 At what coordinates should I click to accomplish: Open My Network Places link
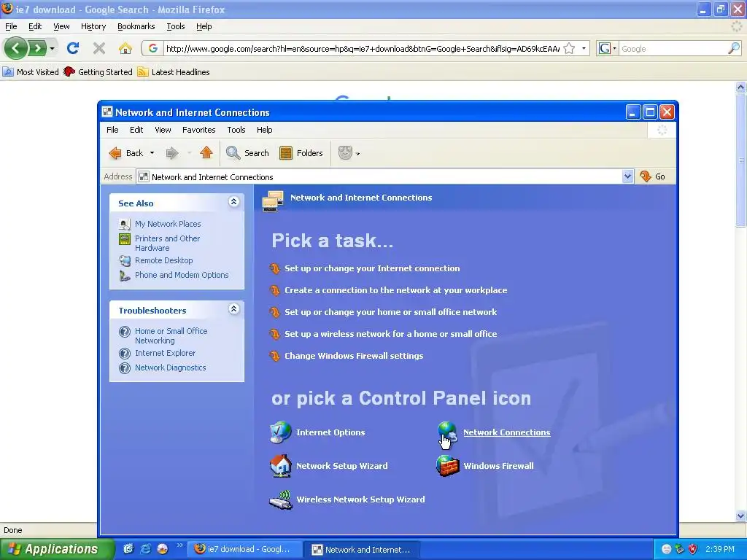(168, 224)
